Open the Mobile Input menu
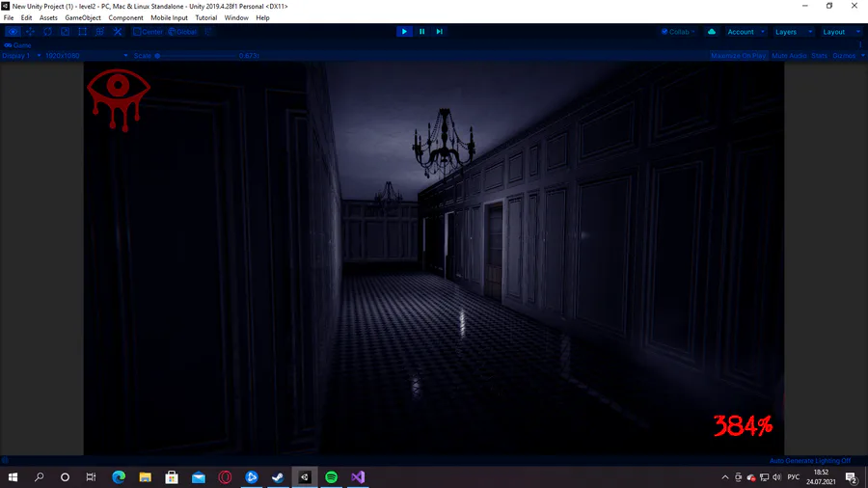The image size is (868, 488). pos(169,17)
